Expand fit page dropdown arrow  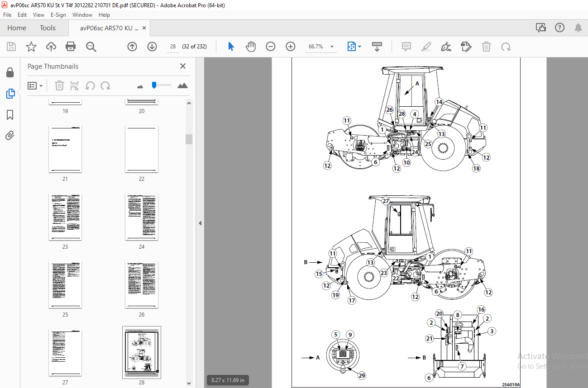[360, 47]
